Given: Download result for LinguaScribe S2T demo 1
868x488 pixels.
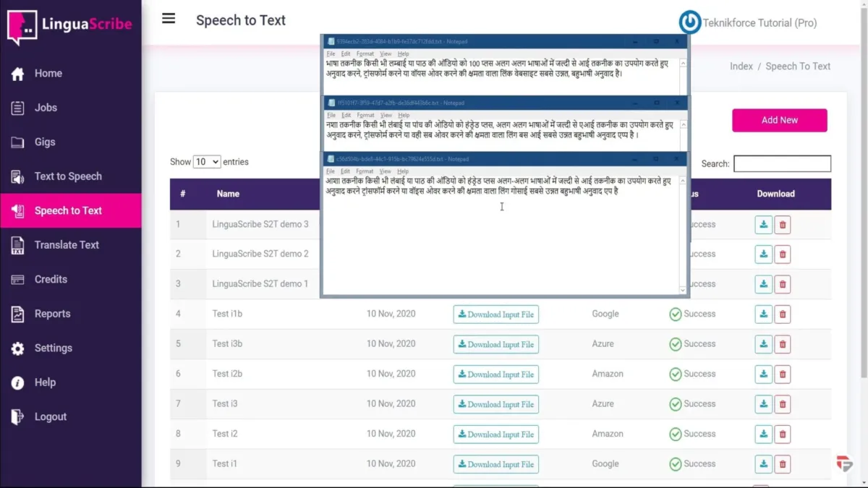Looking at the screenshot, I should [763, 284].
